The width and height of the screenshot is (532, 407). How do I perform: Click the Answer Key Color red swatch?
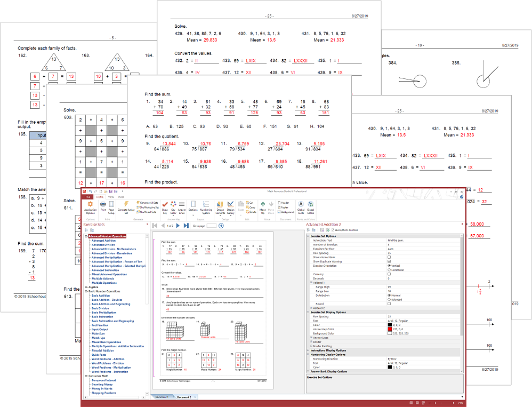pos(390,329)
